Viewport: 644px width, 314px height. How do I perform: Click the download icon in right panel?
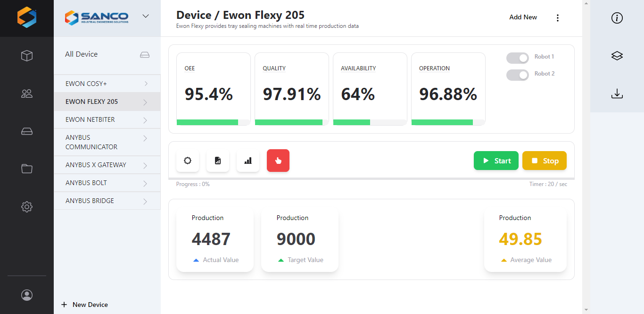pos(617,94)
